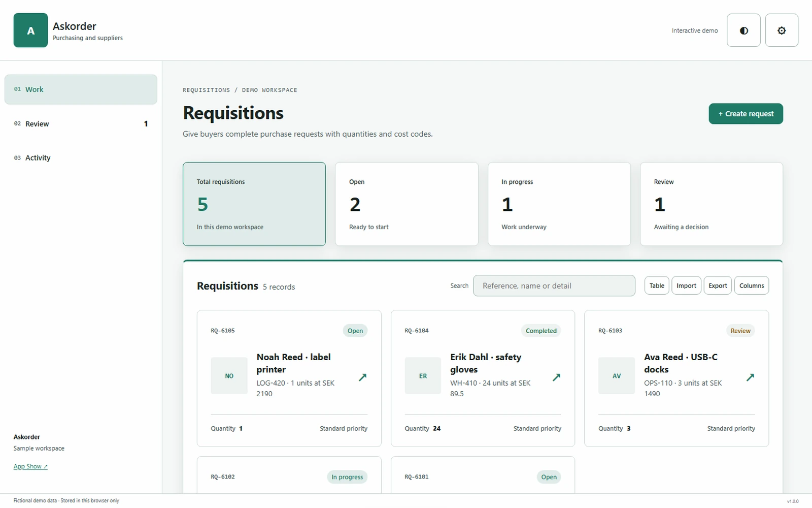The image size is (812, 508).
Task: Click the Demo Workspace breadcrumb
Action: tap(269, 90)
